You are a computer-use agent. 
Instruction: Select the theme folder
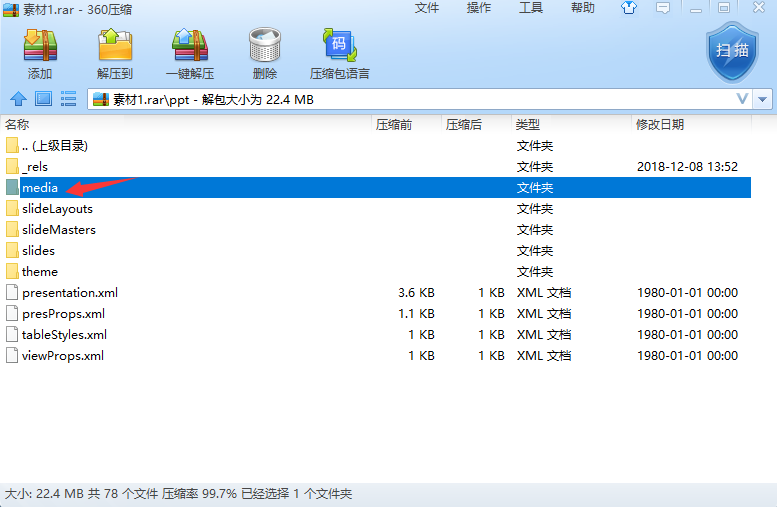click(x=376, y=272)
